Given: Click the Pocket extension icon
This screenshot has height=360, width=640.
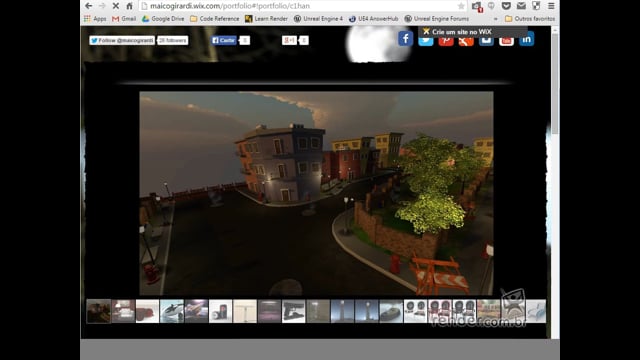Looking at the screenshot, I should tap(506, 6).
